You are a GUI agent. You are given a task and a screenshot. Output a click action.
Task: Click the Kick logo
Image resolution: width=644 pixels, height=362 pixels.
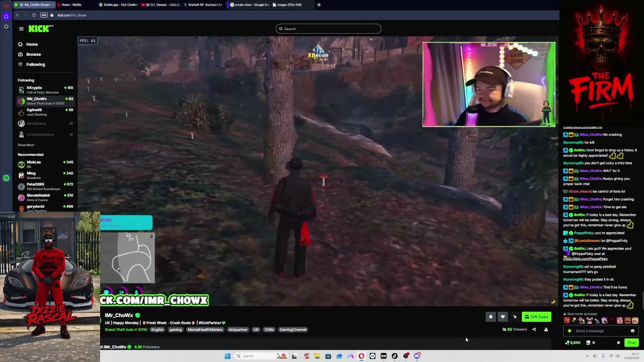tap(40, 29)
